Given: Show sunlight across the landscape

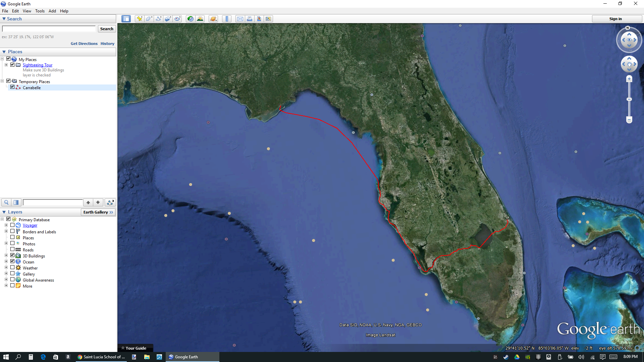Looking at the screenshot, I should pos(200,19).
